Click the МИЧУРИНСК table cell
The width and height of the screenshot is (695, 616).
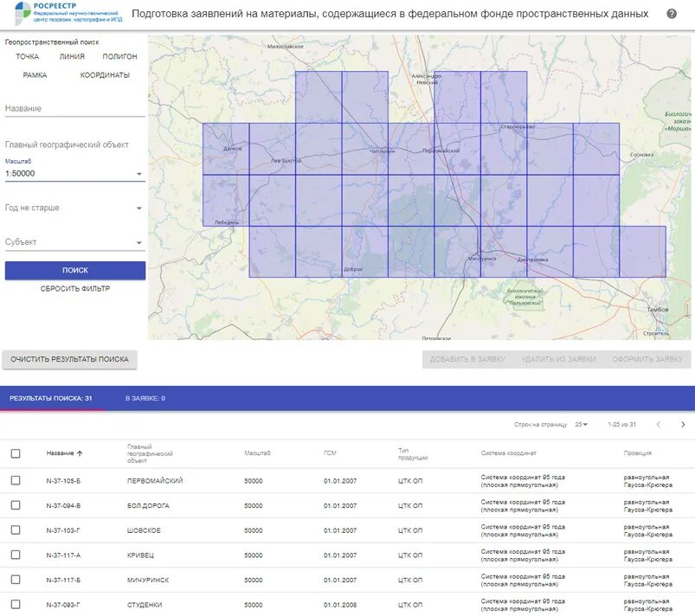[x=148, y=581]
